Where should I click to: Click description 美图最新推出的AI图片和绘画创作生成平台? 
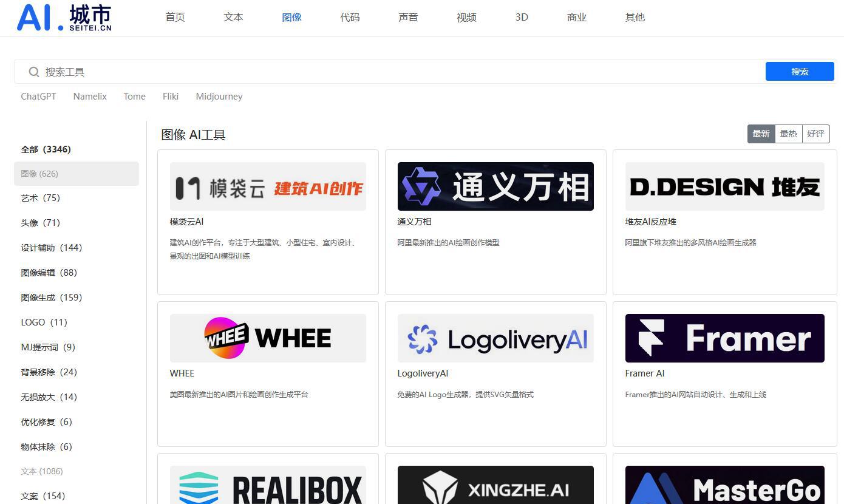tap(239, 395)
